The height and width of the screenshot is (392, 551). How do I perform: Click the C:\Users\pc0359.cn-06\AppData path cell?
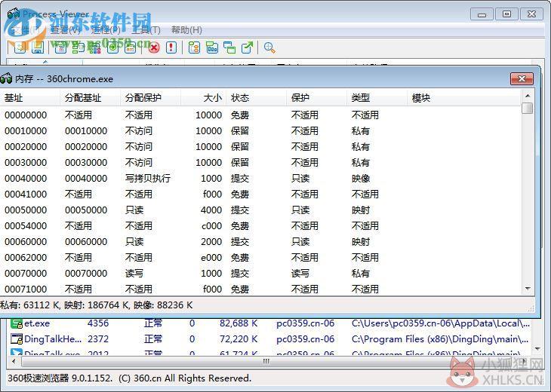point(441,323)
